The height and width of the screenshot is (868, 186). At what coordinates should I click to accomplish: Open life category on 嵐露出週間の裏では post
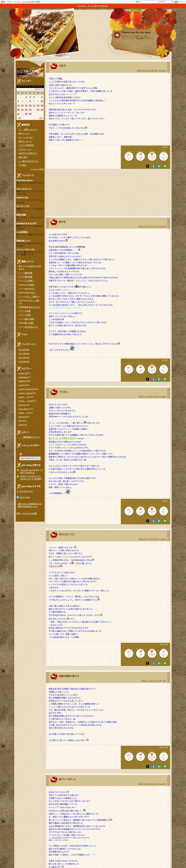click(164, 681)
